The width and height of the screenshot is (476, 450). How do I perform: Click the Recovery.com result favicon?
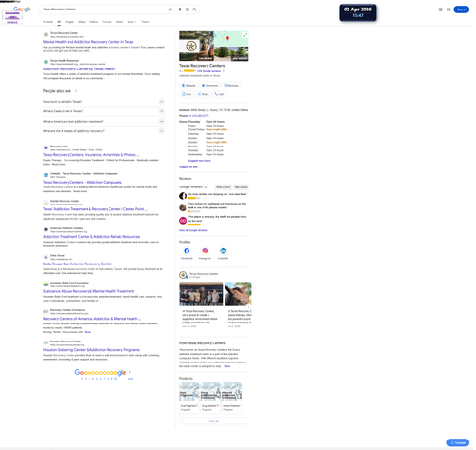click(46, 147)
